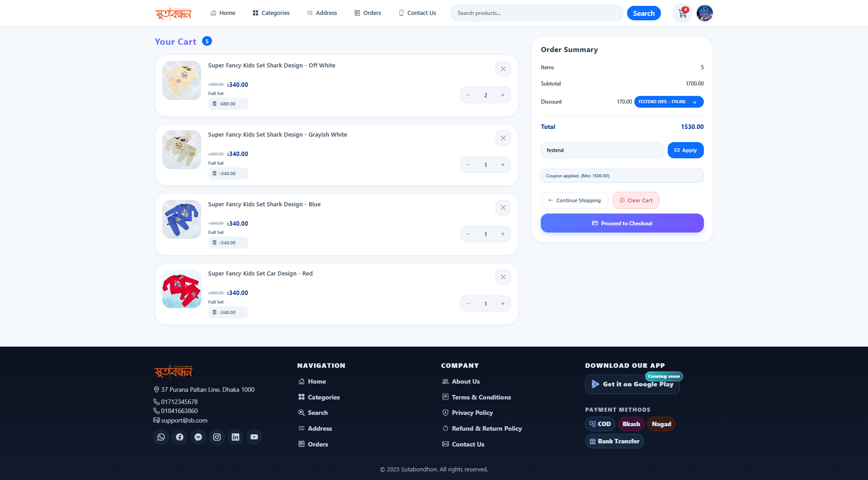Open the user profile avatar

click(x=704, y=13)
